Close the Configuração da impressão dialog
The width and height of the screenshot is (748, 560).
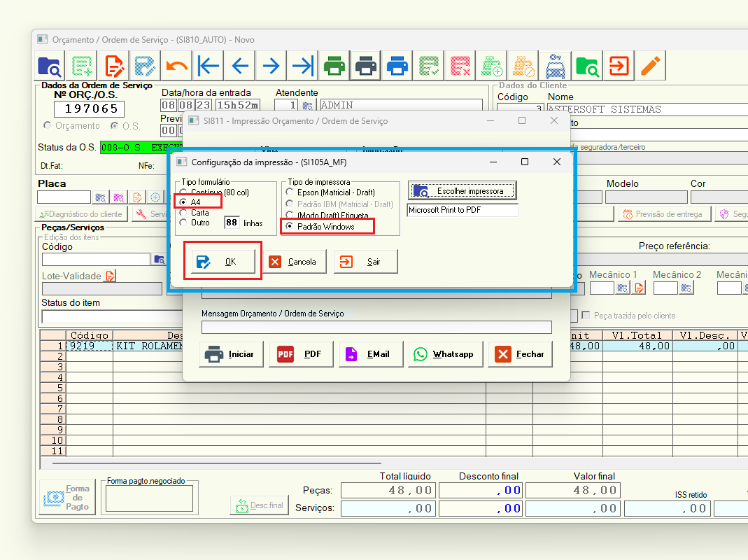pyautogui.click(x=557, y=162)
